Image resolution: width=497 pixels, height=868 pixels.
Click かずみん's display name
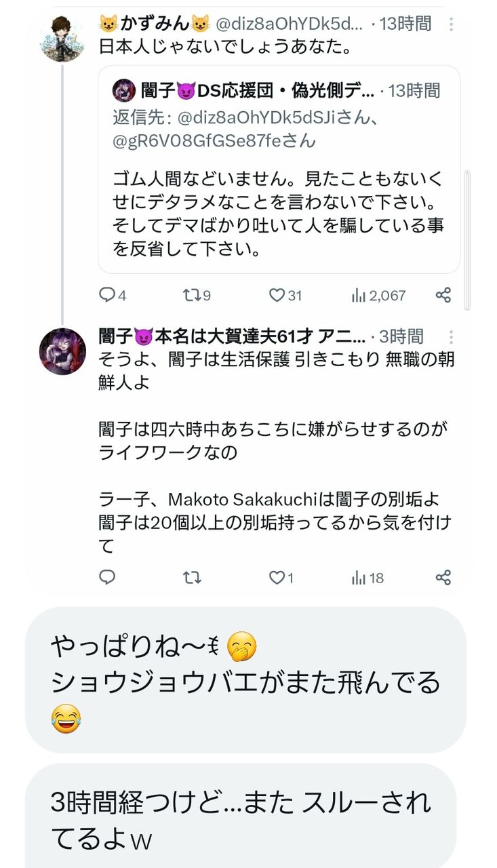pyautogui.click(x=155, y=24)
